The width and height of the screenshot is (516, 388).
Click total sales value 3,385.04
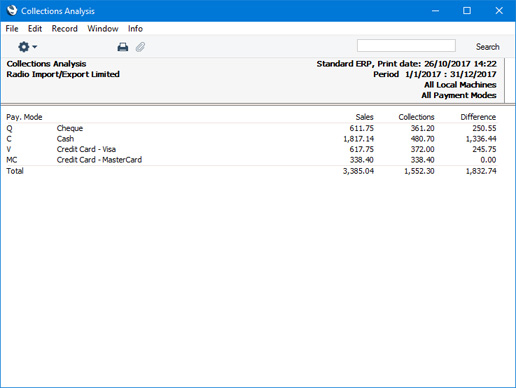point(358,171)
